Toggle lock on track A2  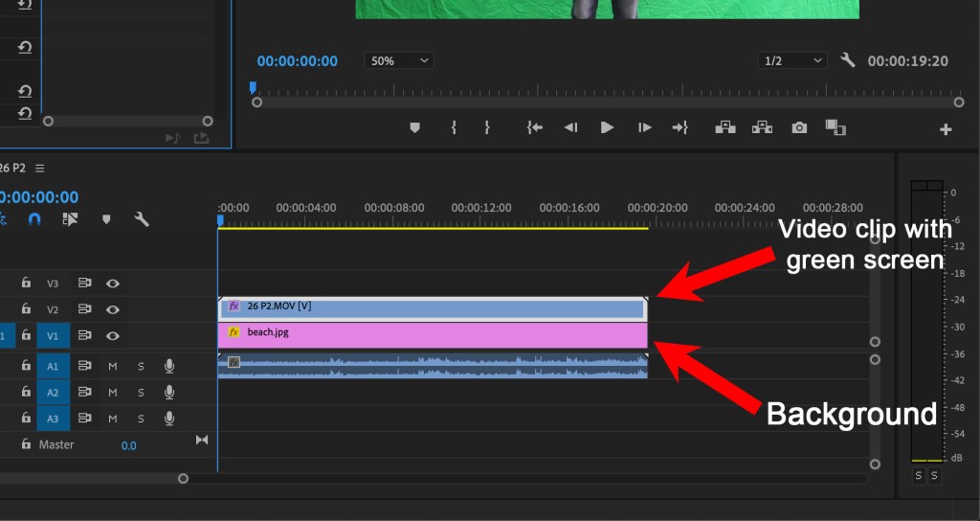pyautogui.click(x=26, y=392)
